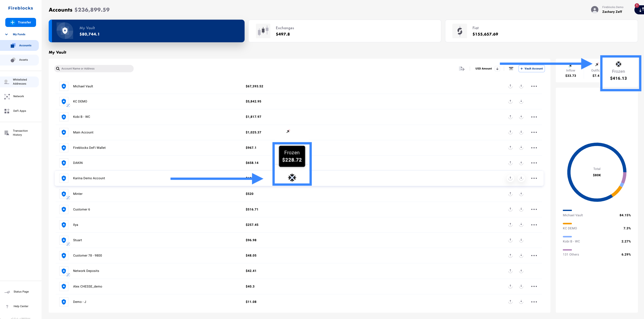The height and width of the screenshot is (319, 644).
Task: Click the Fiat dollar icon
Action: point(460,31)
